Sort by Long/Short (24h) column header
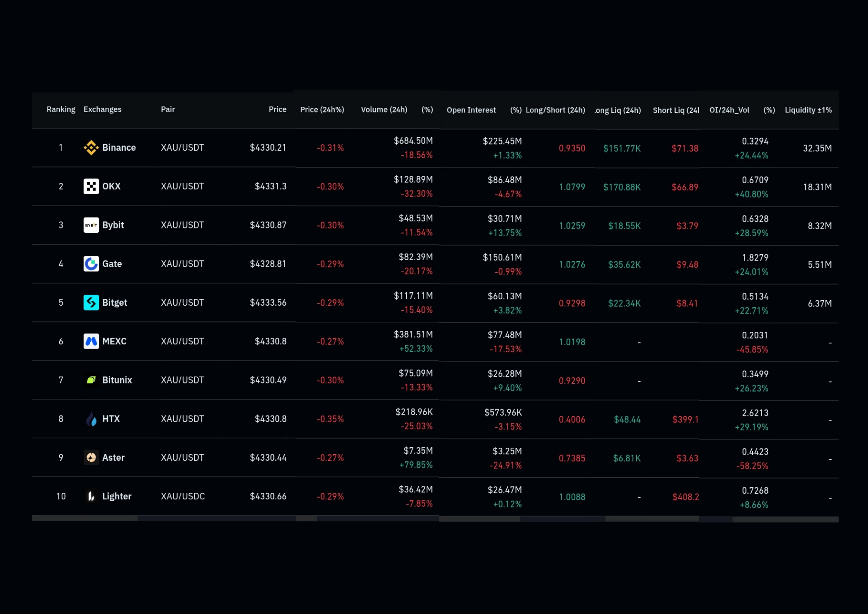The height and width of the screenshot is (614, 868). pos(556,110)
